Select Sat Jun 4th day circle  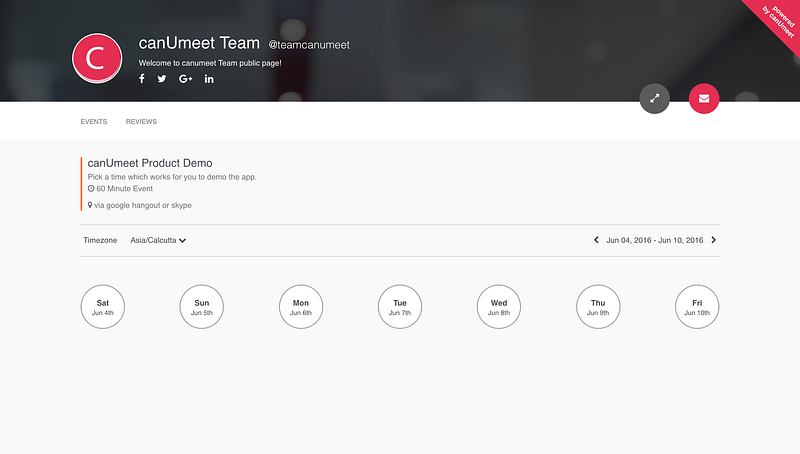tap(103, 307)
